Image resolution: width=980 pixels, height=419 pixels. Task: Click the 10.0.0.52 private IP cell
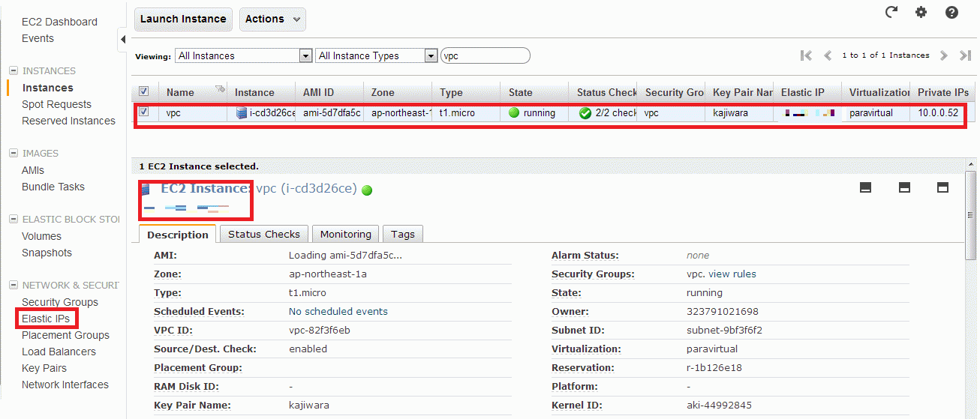coord(938,113)
